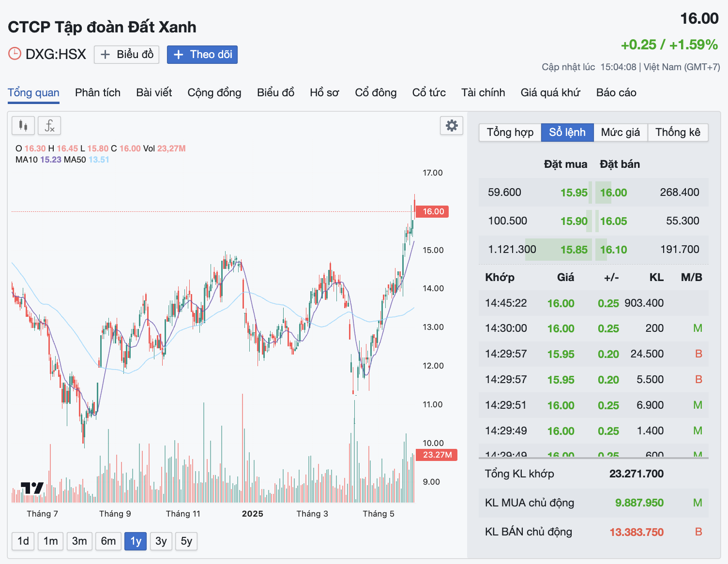Click the plus Biểu đồ button

pos(127,54)
